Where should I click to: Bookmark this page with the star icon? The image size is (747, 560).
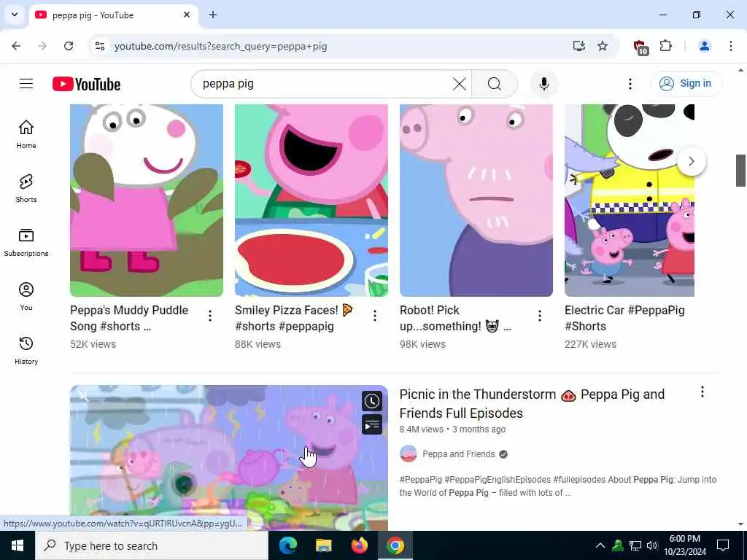point(603,46)
